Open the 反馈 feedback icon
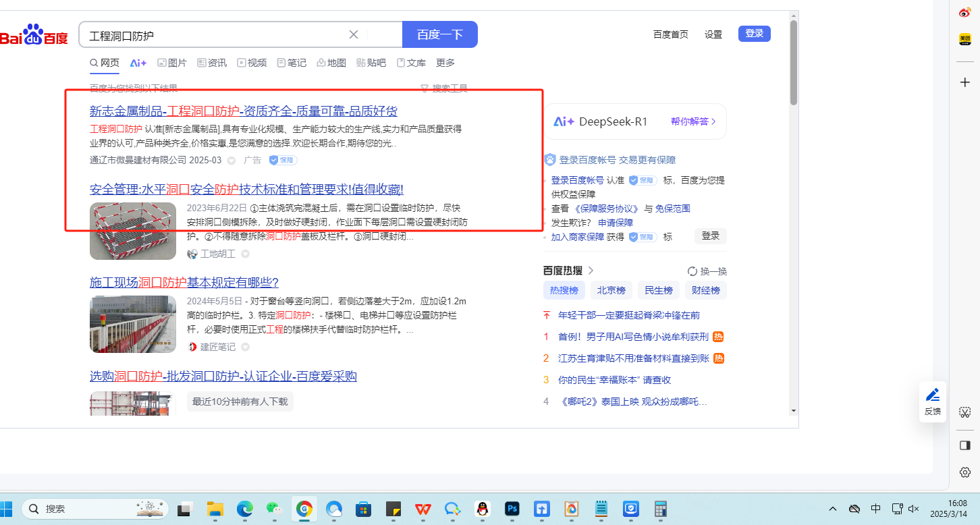 933,402
